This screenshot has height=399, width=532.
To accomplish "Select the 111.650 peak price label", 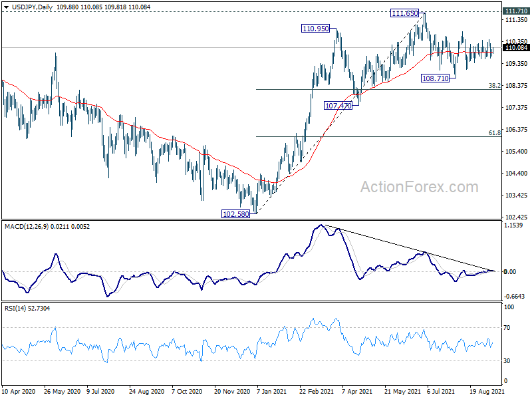I will (404, 13).
